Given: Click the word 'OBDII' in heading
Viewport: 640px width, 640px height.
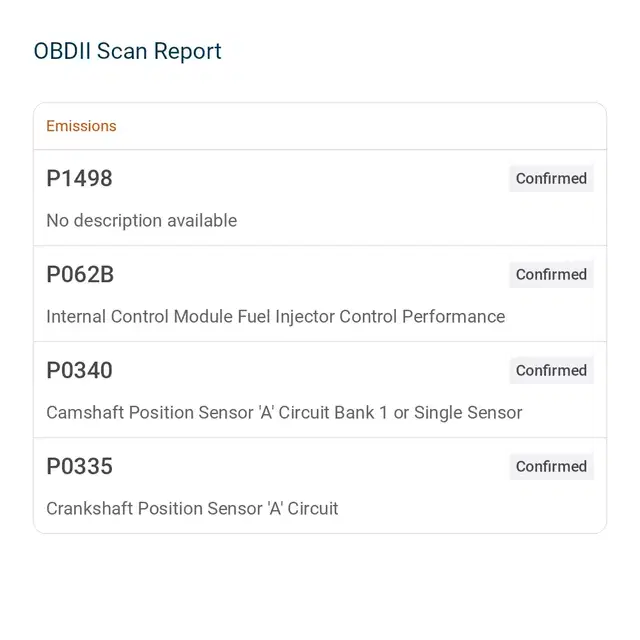Looking at the screenshot, I should (62, 51).
